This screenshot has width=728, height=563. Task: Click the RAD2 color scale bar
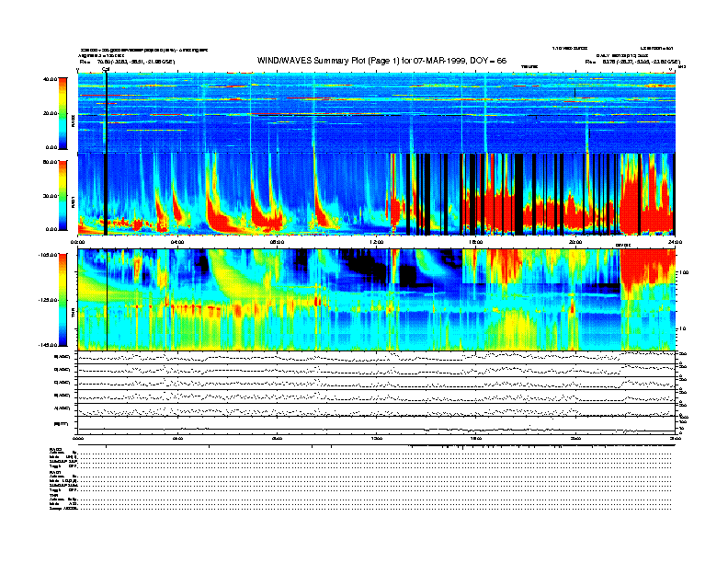[63, 113]
